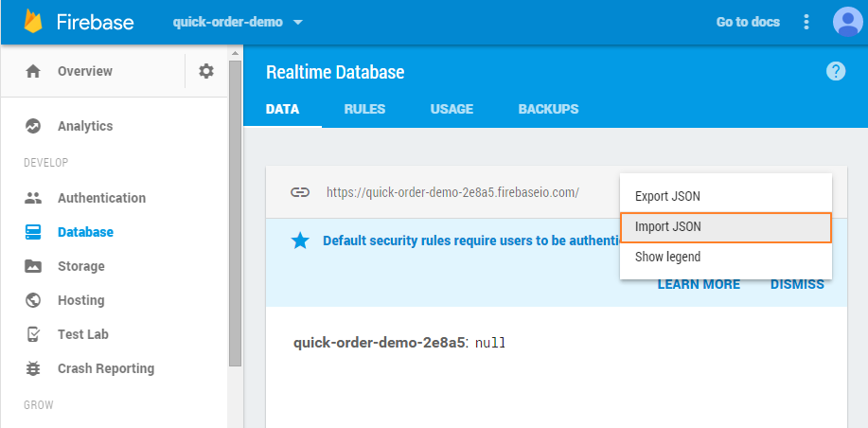
Task: Click the Test Lab device icon
Action: tap(33, 334)
